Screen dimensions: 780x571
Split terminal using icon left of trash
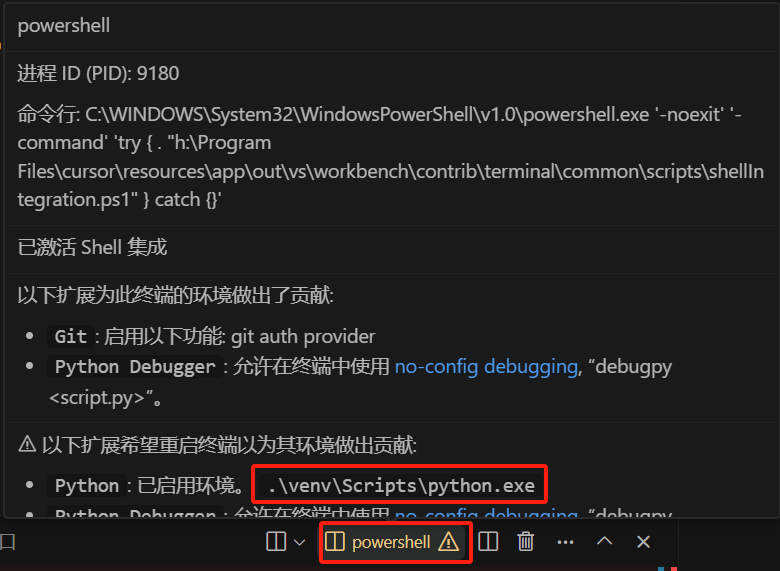click(488, 542)
